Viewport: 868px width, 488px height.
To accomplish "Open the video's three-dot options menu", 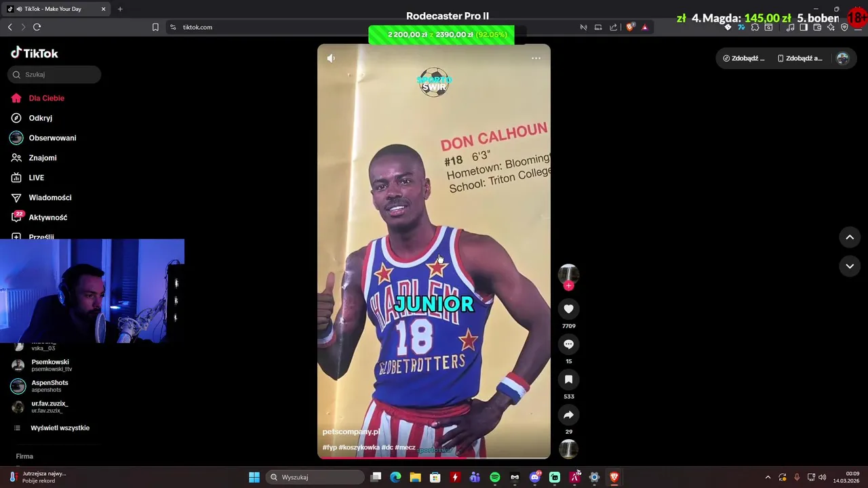I will point(536,58).
